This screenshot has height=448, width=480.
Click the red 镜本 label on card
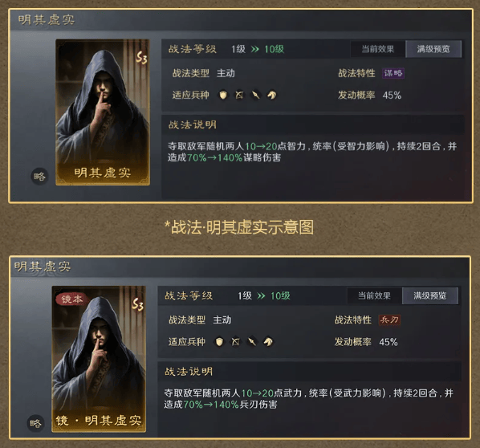[x=72, y=299]
